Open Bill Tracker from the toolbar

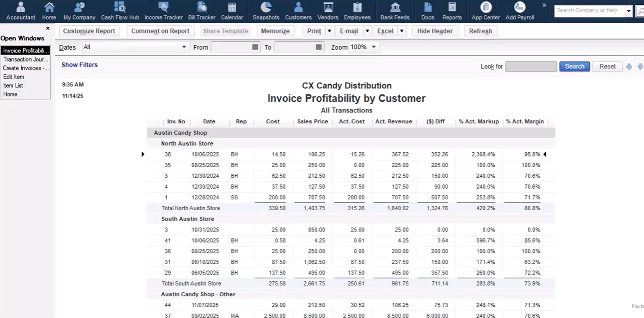pos(202,11)
